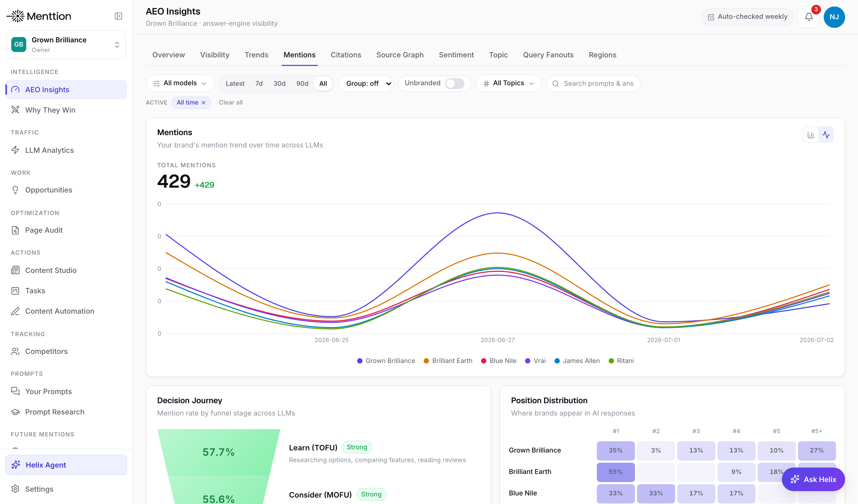Open Page Audit
This screenshot has width=858, height=504.
point(66,230)
